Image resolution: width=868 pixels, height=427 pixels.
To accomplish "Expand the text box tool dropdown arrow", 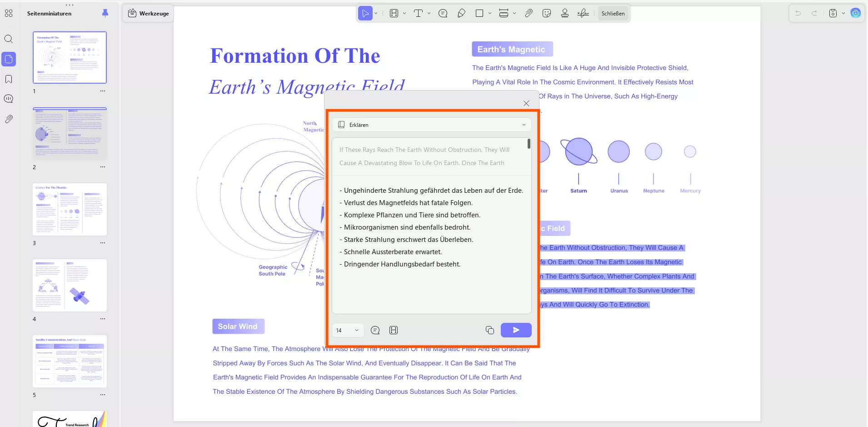I will (x=404, y=14).
